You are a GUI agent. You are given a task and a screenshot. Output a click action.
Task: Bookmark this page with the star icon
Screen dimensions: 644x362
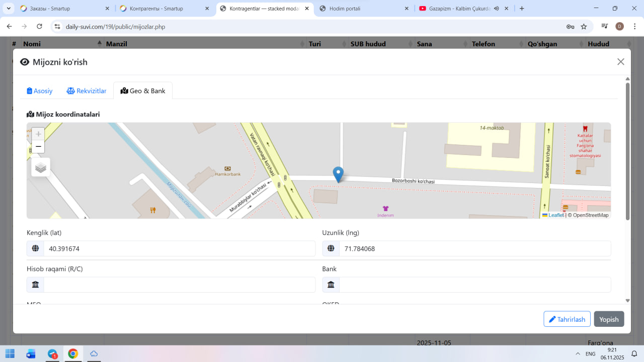coord(584,27)
